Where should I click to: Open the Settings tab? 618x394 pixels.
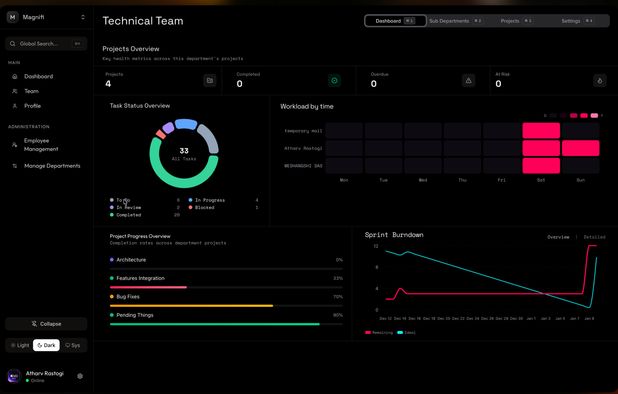click(x=577, y=21)
